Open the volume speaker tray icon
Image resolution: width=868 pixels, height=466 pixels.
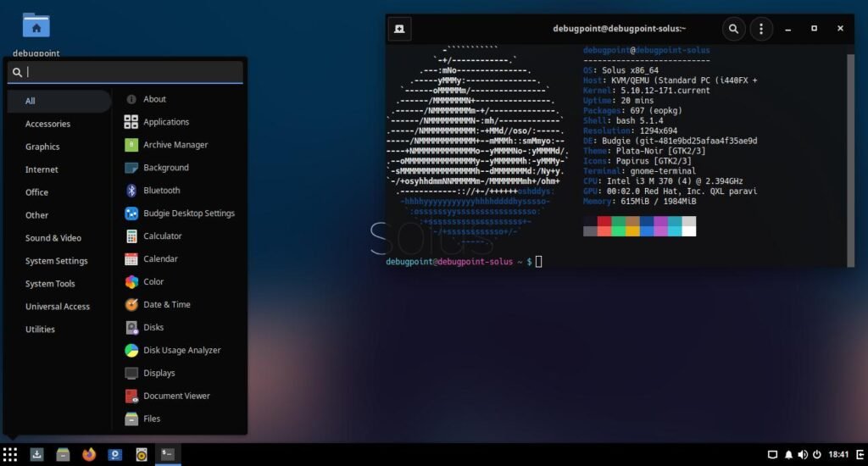coord(803,454)
